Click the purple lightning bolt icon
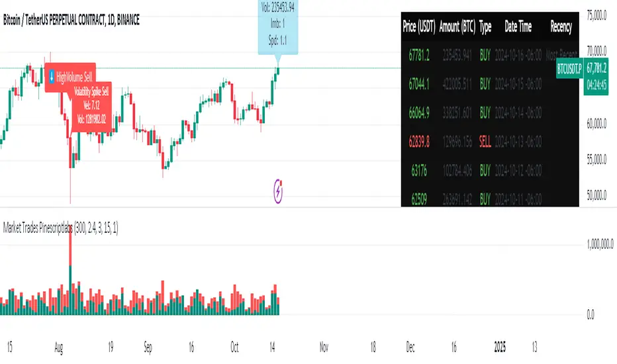Viewport: 617px width, 364px height. click(x=279, y=191)
